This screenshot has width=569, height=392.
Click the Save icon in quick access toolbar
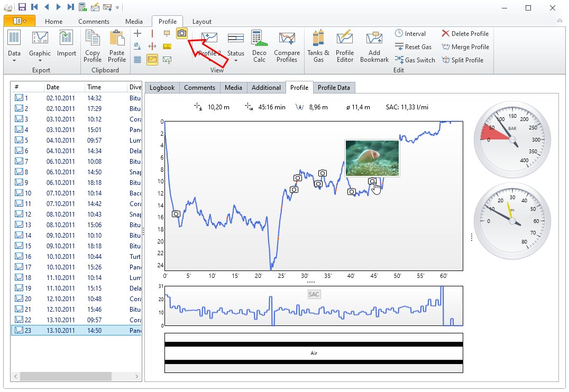(21, 6)
